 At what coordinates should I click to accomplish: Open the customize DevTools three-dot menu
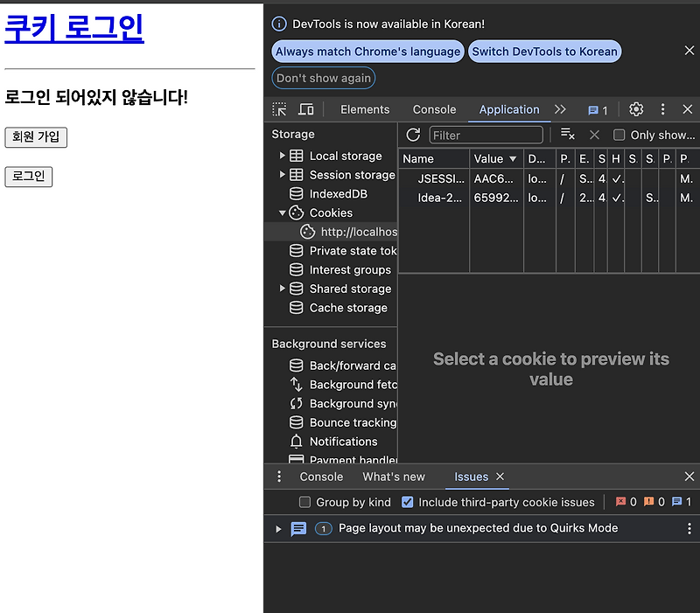point(662,109)
